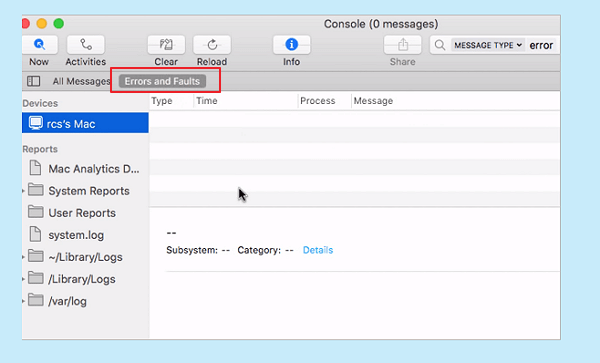Click the Now toolbar button
Image resolution: width=600 pixels, height=363 pixels.
(39, 45)
